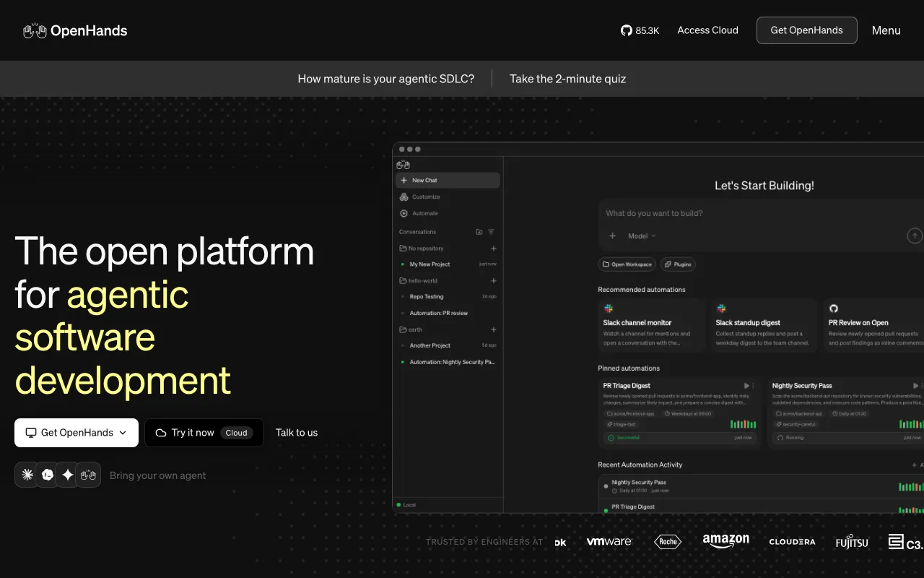Click the Bring your own agent text
This screenshot has height=578, width=924.
[x=157, y=475]
